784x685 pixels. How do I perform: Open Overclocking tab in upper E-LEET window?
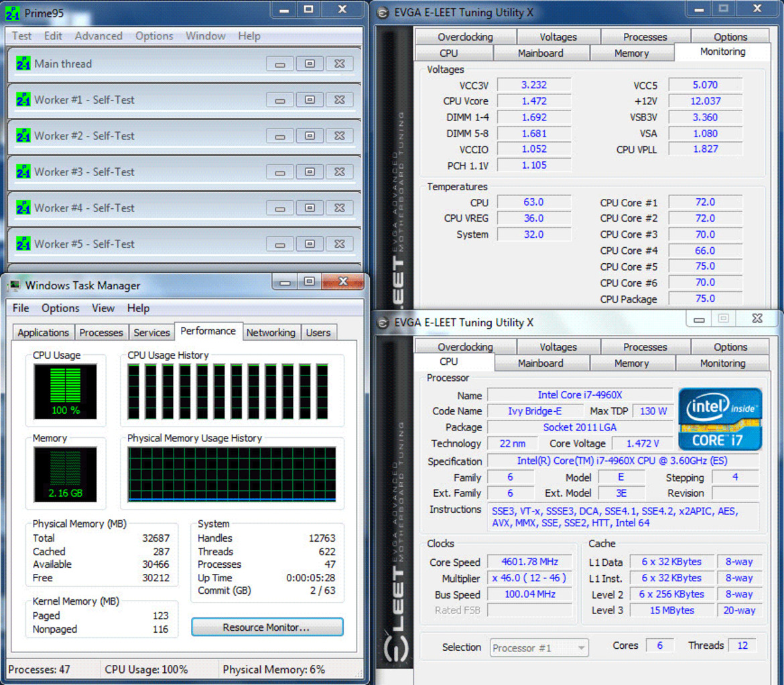(465, 37)
